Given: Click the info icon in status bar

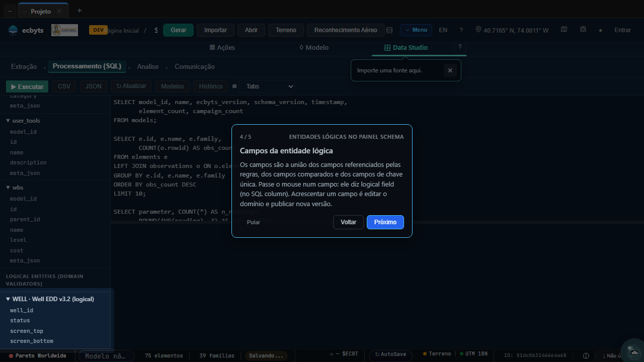Looking at the screenshot, I should (x=586, y=355).
